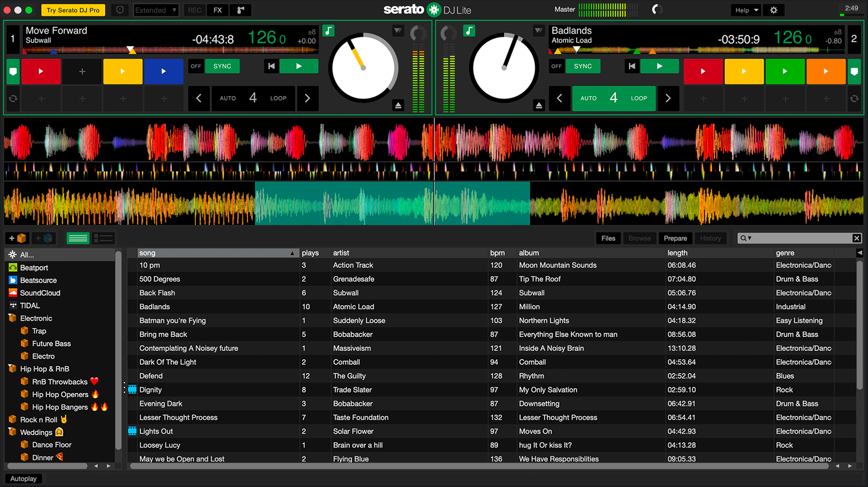
Task: Select the Hip Hop Bangers crate
Action: click(60, 407)
